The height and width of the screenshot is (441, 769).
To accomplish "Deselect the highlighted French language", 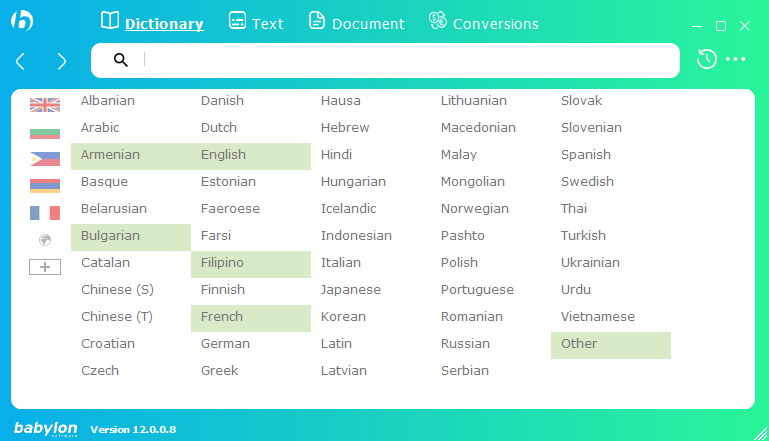I will coord(251,318).
